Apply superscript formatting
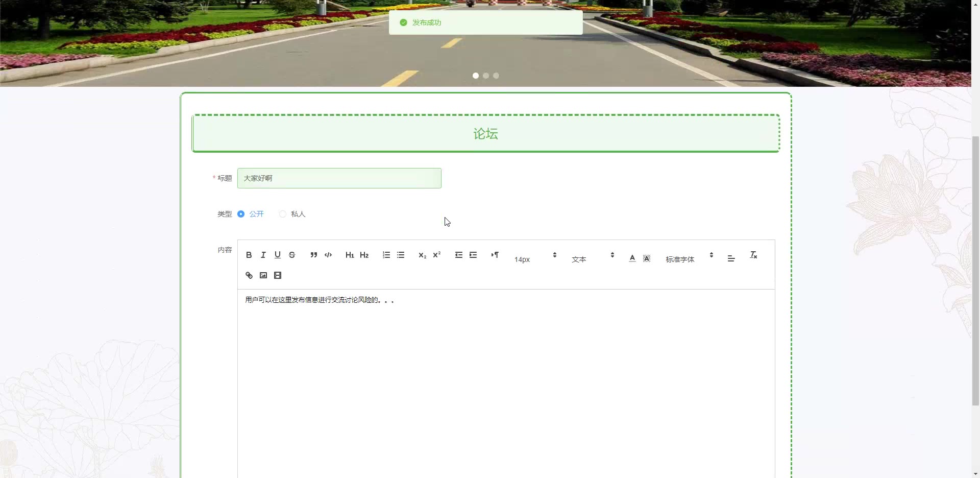Image resolution: width=980 pixels, height=478 pixels. [436, 255]
